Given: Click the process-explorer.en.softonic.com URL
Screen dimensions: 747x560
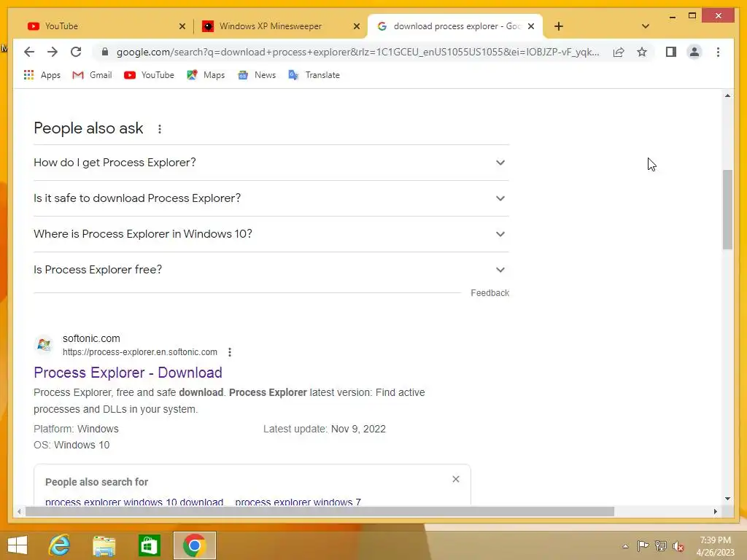Looking at the screenshot, I should click(x=139, y=352).
